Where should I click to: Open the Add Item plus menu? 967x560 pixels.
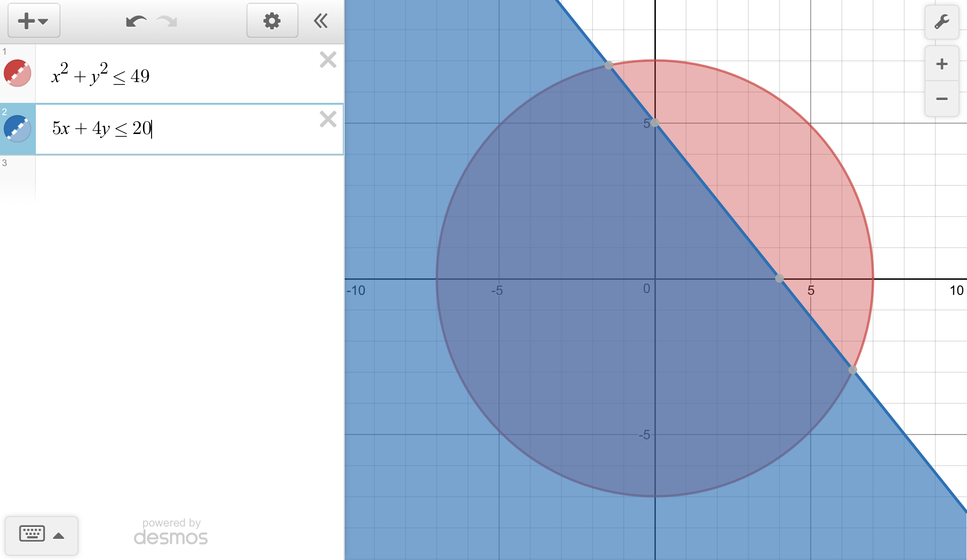[34, 21]
